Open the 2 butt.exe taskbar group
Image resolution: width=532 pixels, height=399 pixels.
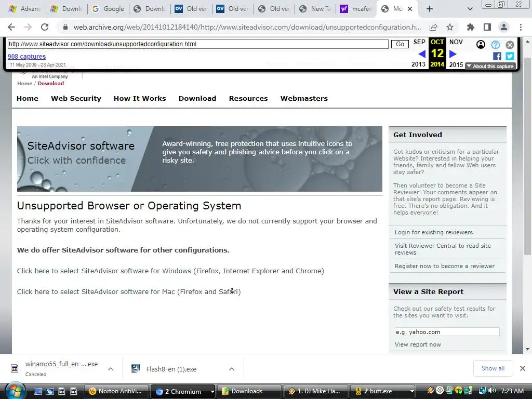click(382, 391)
